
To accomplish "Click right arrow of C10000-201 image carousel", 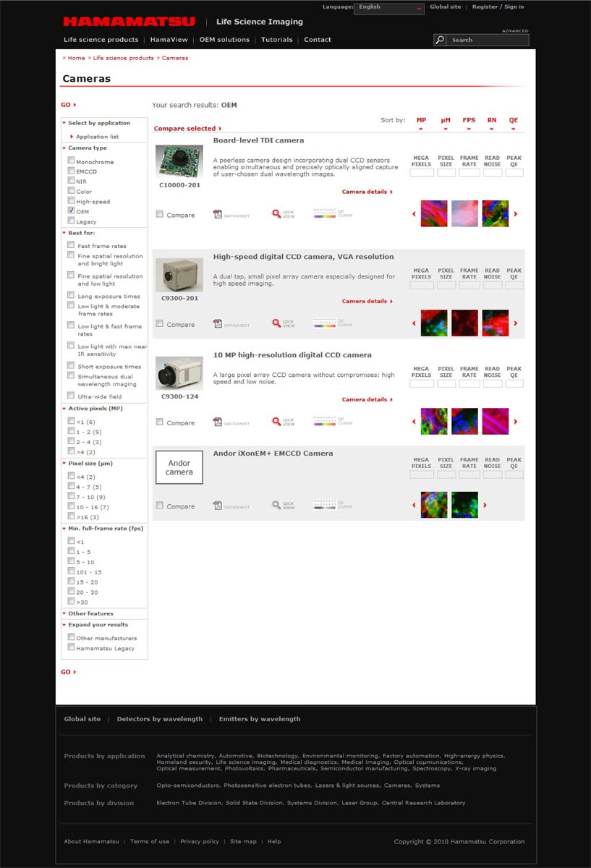I will pyautogui.click(x=516, y=214).
